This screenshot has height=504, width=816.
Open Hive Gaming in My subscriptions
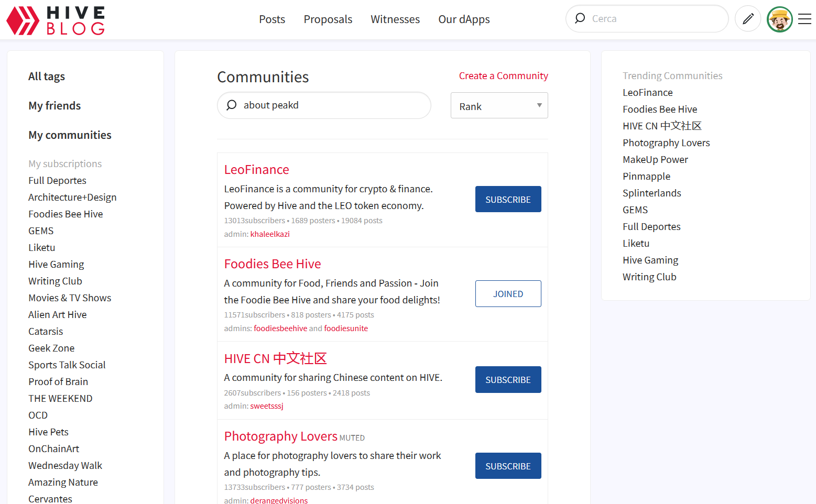coord(56,265)
